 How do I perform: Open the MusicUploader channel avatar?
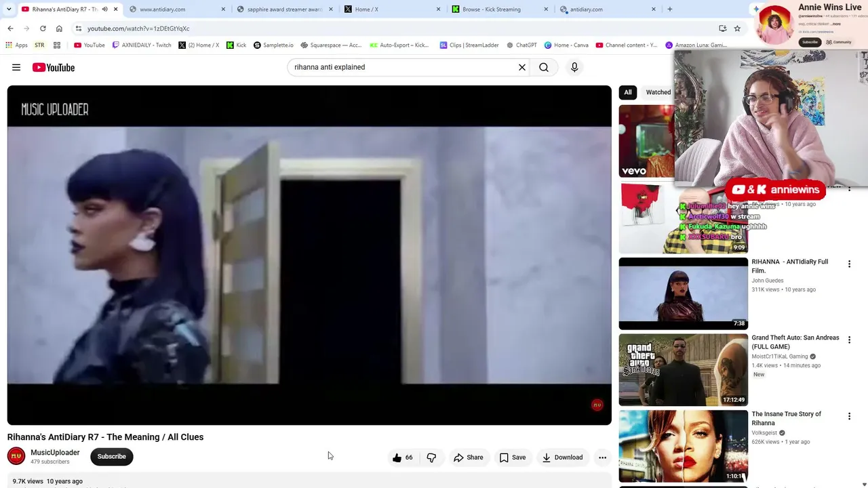click(x=16, y=456)
